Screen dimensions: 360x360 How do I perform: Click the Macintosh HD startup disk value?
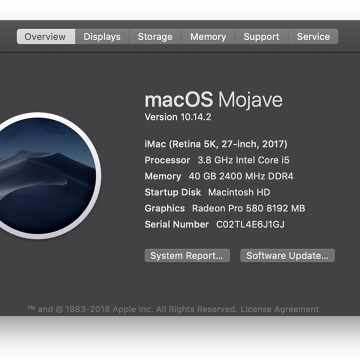pyautogui.click(x=239, y=192)
